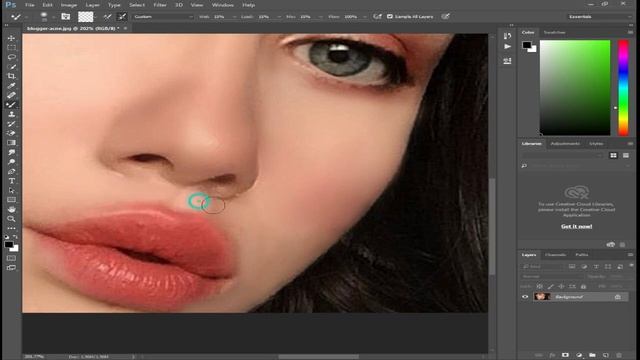Open the Filter menu

[x=160, y=5]
